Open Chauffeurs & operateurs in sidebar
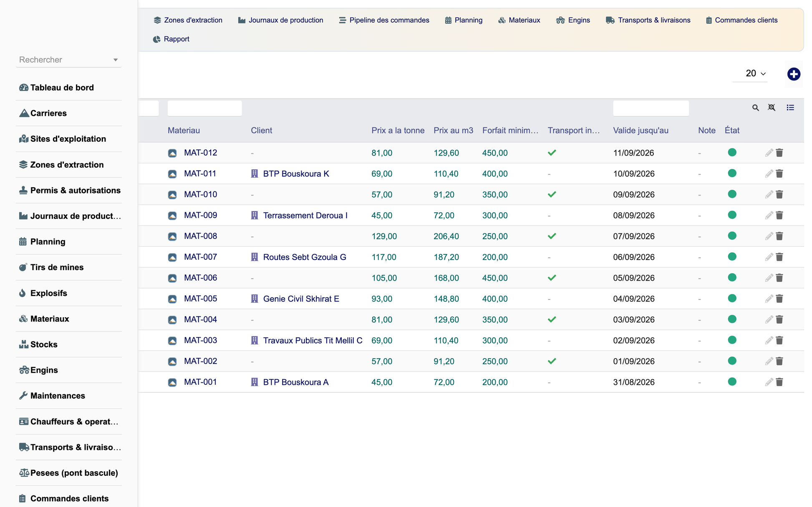Screen dimensions: 812x507 tap(69, 422)
